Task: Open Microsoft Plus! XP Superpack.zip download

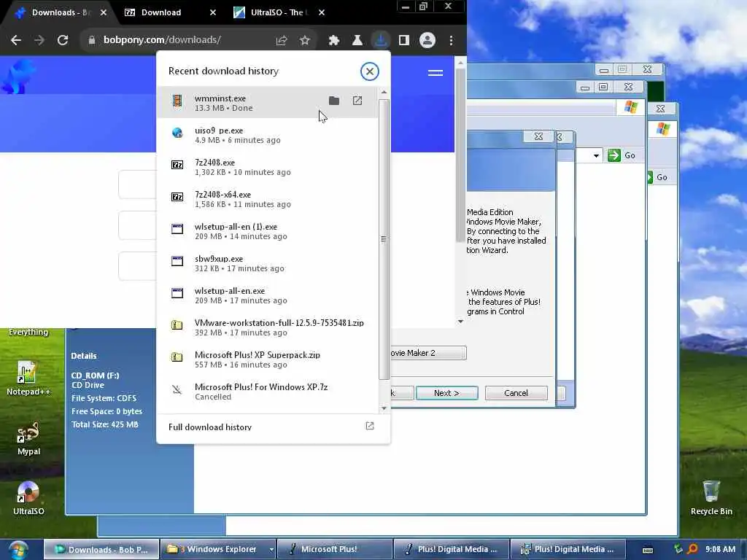Action: [268, 359]
